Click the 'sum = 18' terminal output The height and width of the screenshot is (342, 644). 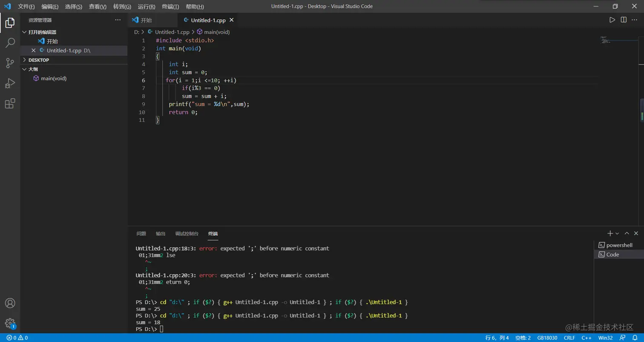click(x=148, y=322)
